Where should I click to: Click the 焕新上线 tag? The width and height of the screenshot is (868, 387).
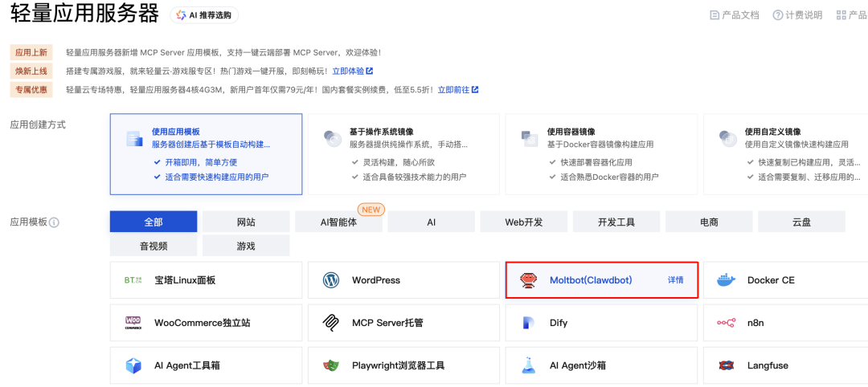(31, 71)
